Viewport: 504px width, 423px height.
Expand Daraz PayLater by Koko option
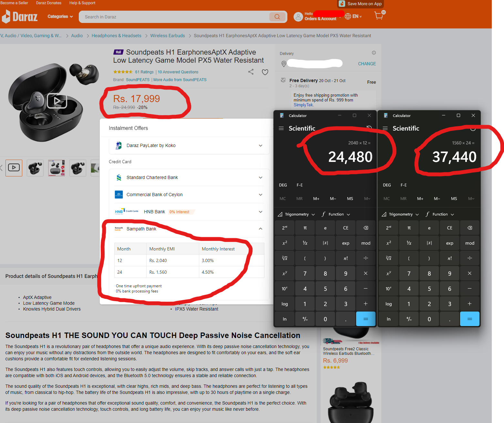[189, 146]
